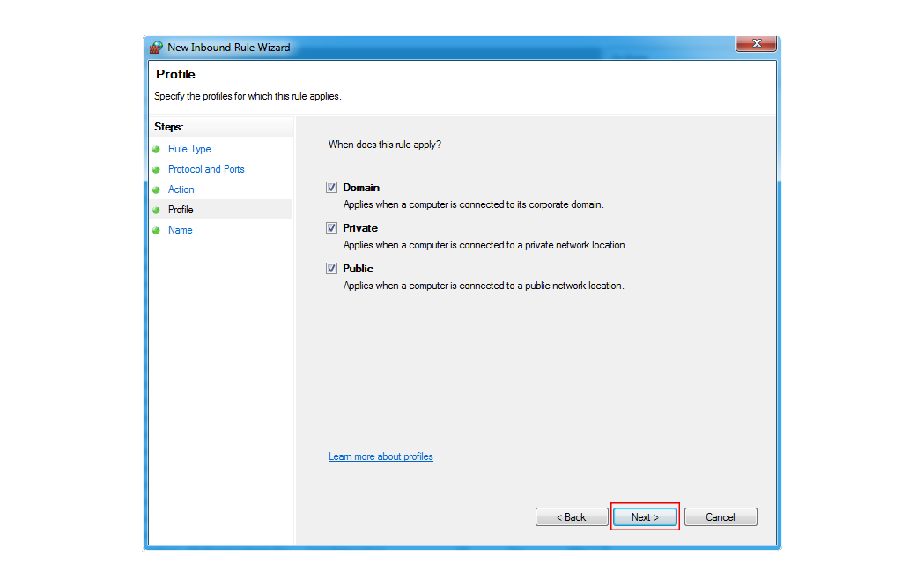Disable the Public profile checkbox

click(332, 269)
